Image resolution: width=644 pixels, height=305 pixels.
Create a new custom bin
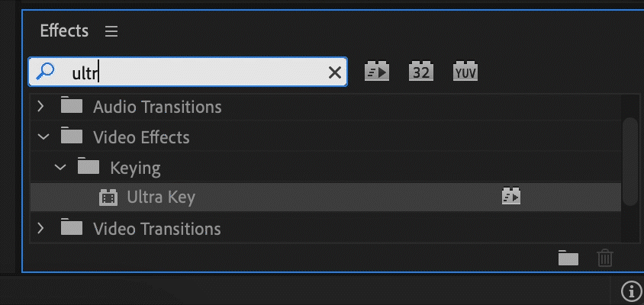click(568, 258)
